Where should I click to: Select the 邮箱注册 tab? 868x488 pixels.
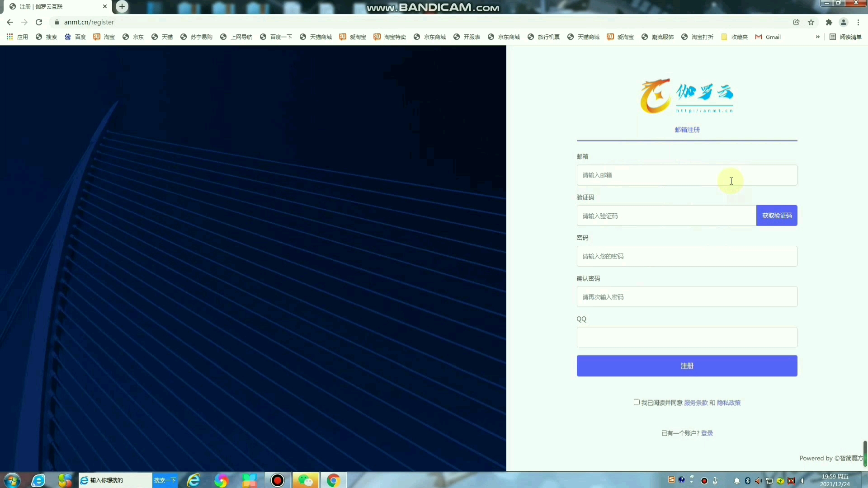[687, 130]
